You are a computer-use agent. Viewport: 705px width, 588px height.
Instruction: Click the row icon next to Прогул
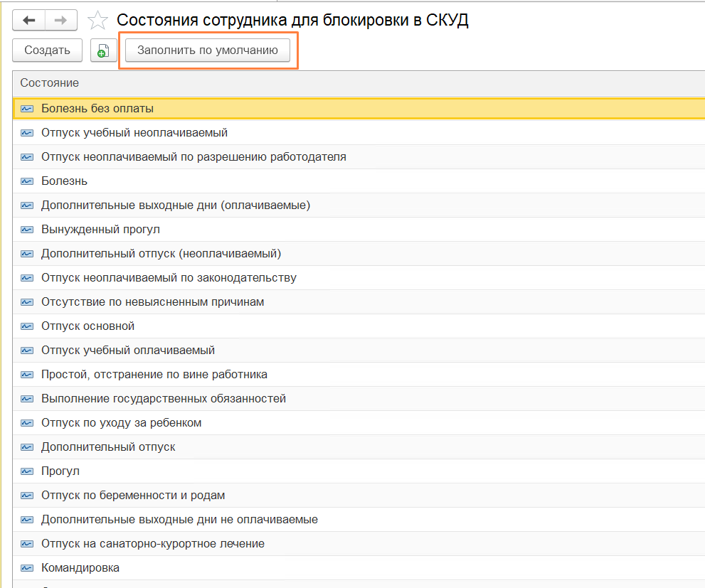point(27,471)
